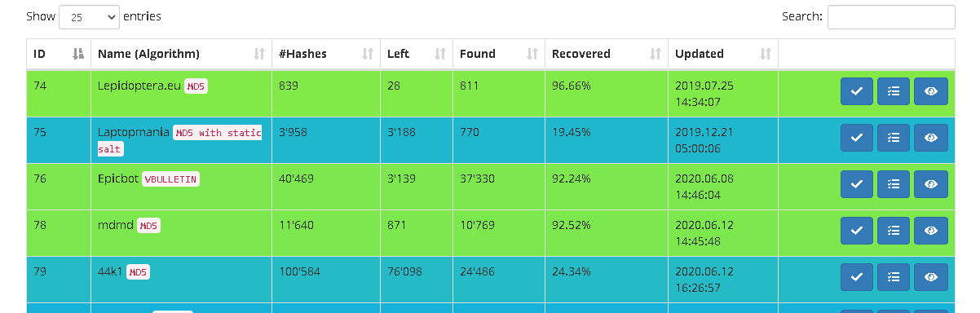
Task: Open the Show entries count dropdown
Action: click(x=89, y=16)
